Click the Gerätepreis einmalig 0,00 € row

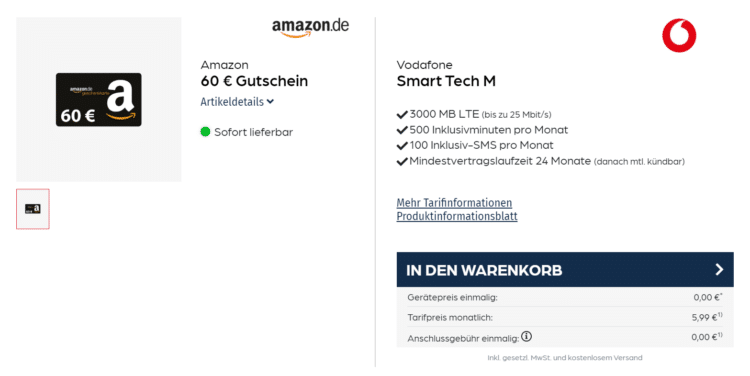click(x=565, y=297)
